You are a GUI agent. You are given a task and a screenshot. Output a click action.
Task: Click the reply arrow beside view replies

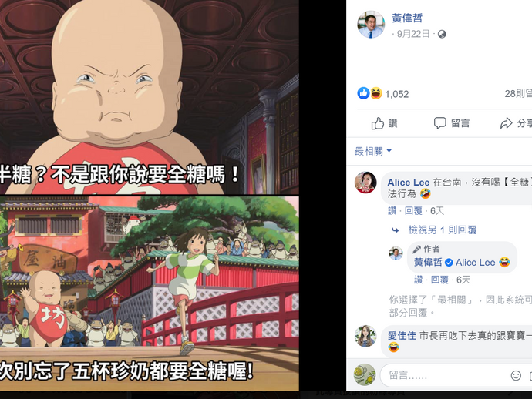click(395, 230)
